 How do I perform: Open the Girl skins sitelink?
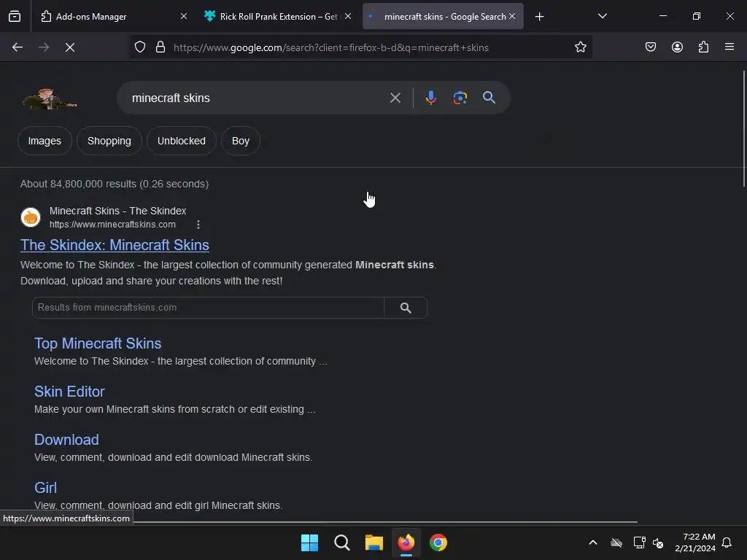click(46, 488)
